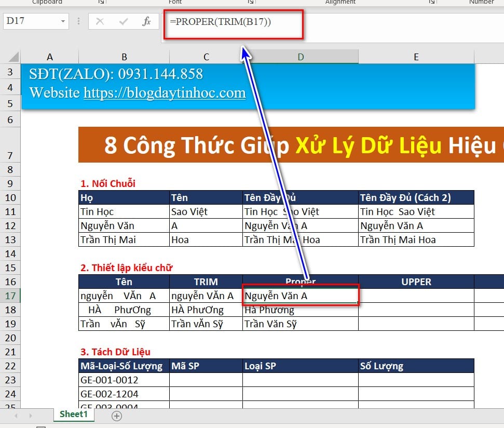Click the Enter checkmark formula icon
Image resolution: width=504 pixels, height=428 pixels.
(x=124, y=21)
